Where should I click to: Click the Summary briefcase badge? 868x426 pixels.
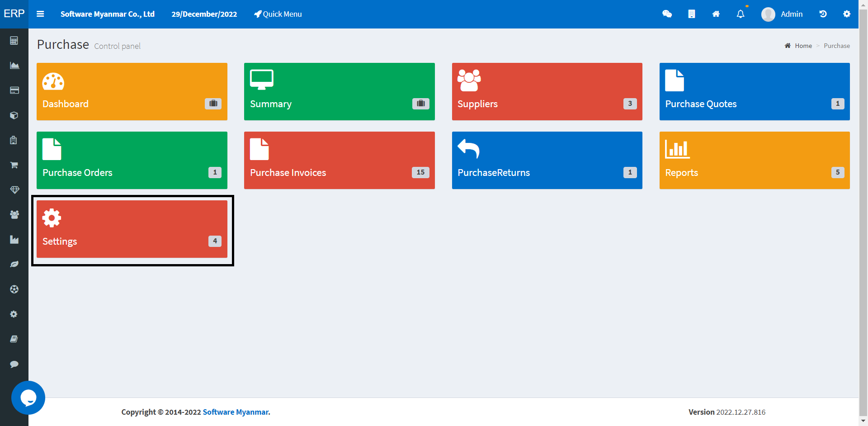pyautogui.click(x=421, y=104)
